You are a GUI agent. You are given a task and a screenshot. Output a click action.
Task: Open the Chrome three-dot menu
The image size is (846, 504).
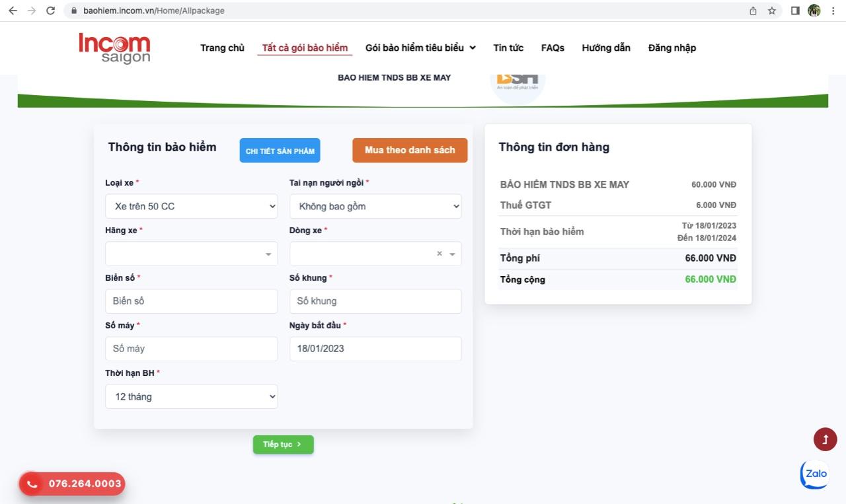[x=833, y=11]
